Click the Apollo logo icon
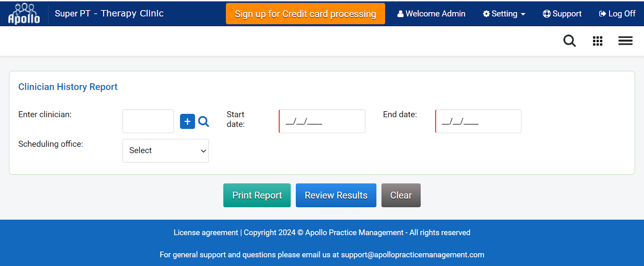Screen dimensions: 644x266 pos(24,14)
